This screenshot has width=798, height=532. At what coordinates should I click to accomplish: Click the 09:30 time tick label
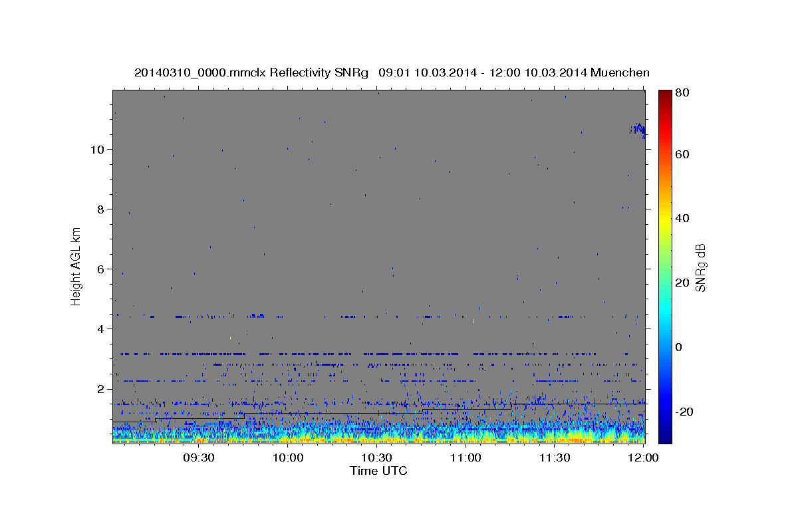click(198, 458)
